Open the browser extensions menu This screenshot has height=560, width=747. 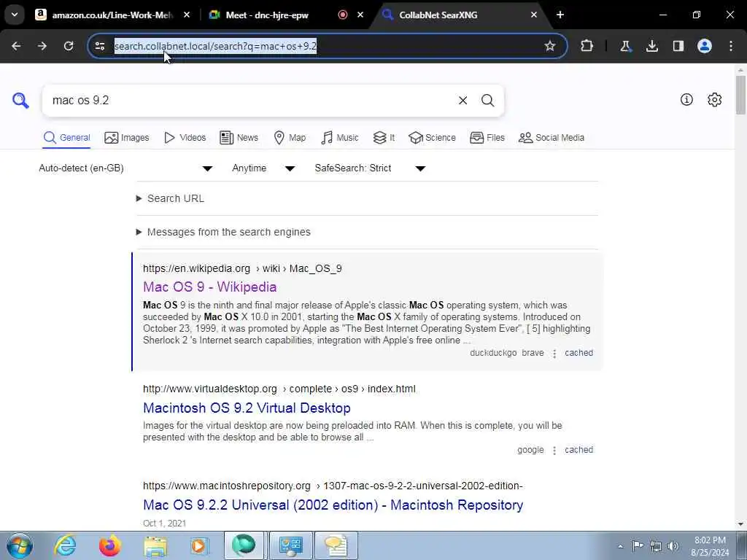point(587,46)
